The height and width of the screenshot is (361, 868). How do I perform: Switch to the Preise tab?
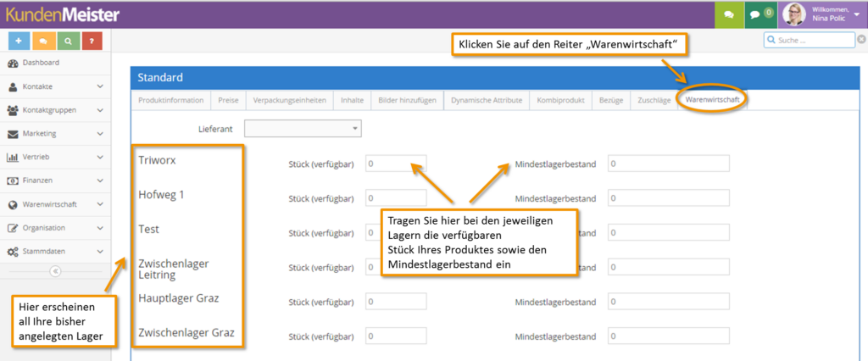pos(228,100)
